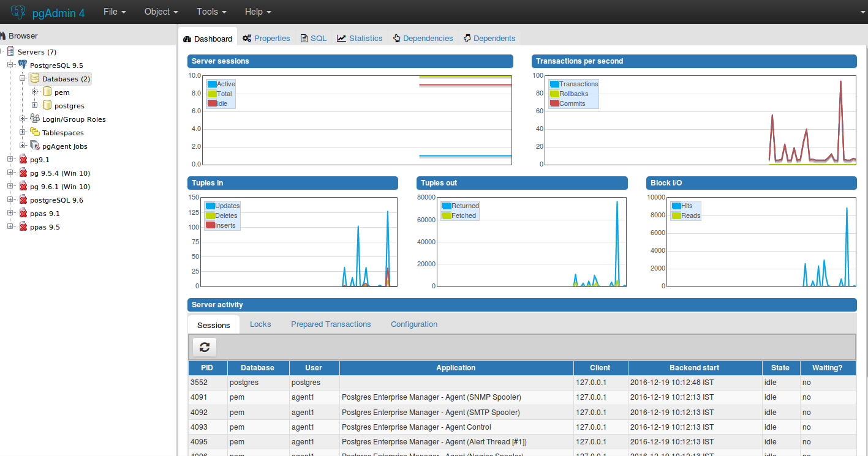Click the Login/Group Roles icon
The image size is (868, 456).
[35, 119]
